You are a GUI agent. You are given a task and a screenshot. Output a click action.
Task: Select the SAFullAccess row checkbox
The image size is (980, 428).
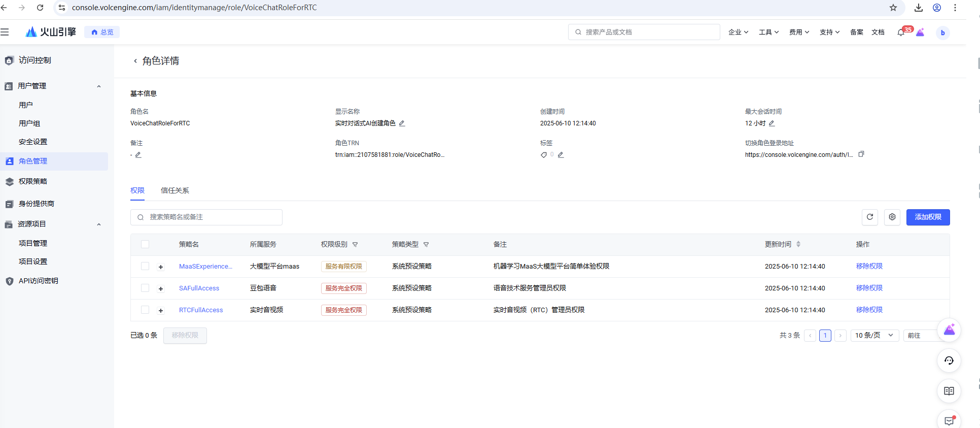[x=145, y=288]
